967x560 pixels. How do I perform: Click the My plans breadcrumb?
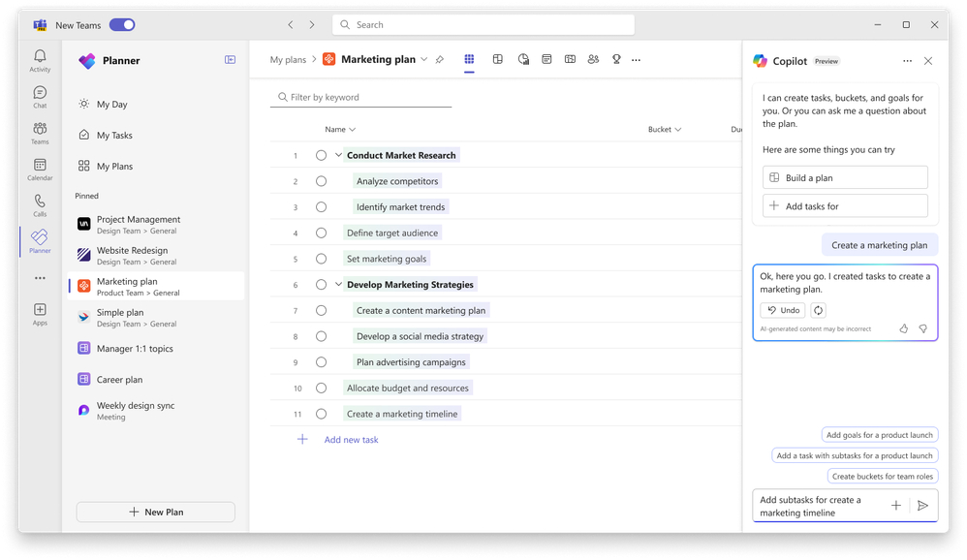pyautogui.click(x=288, y=60)
